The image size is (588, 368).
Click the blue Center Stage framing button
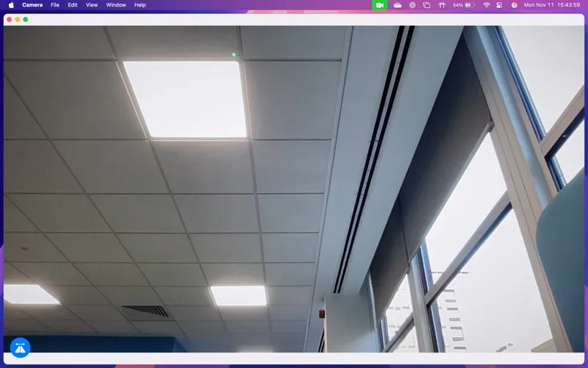(20, 347)
